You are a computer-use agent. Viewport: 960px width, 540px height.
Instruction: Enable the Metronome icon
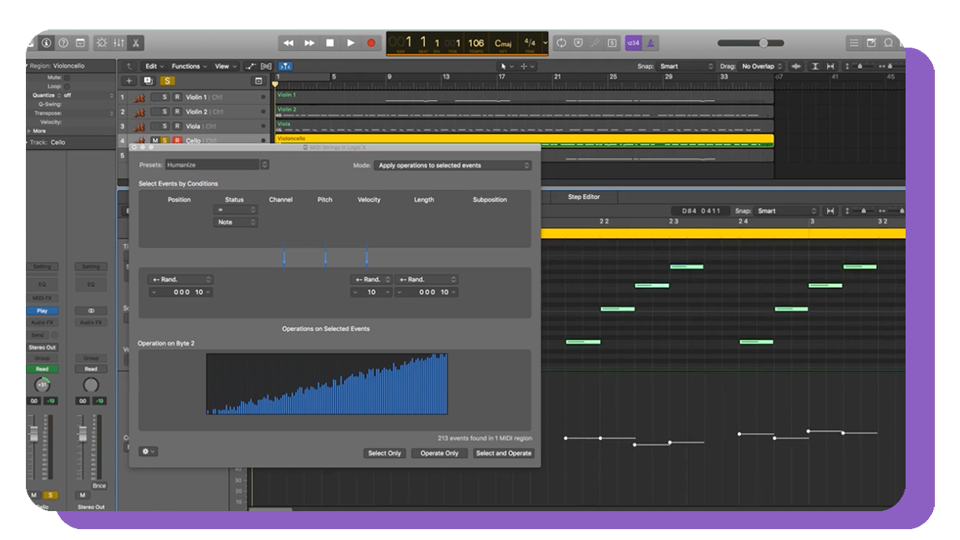(x=651, y=43)
